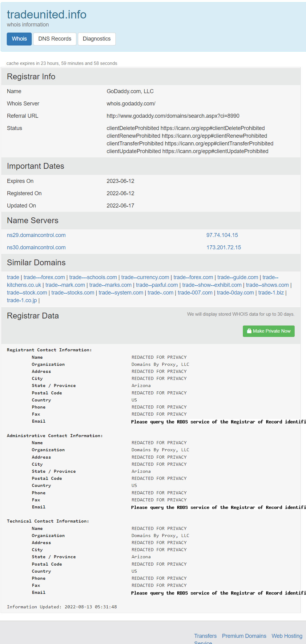306x644 pixels.
Task: Open the similar domain link 'trade'
Action: pos(13,277)
